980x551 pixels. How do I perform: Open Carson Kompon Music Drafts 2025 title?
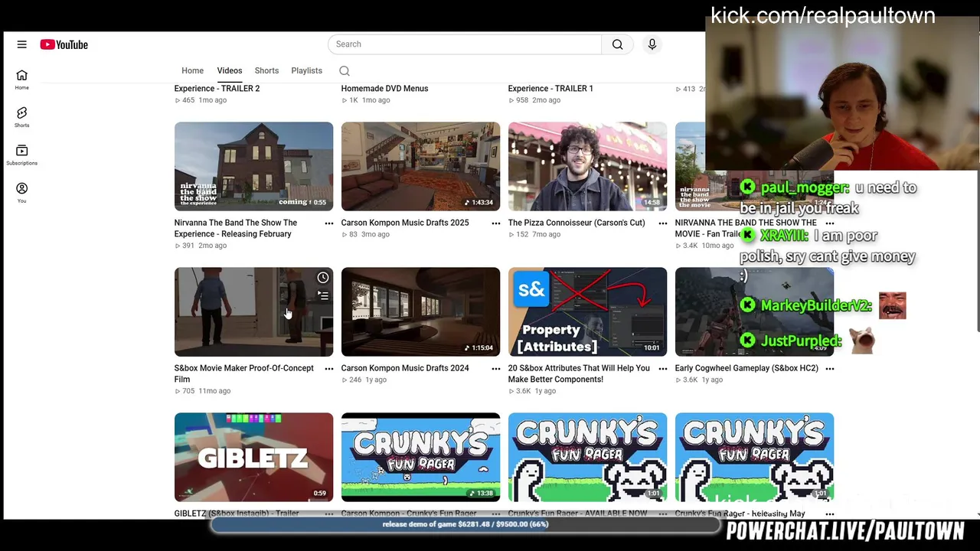(x=405, y=223)
